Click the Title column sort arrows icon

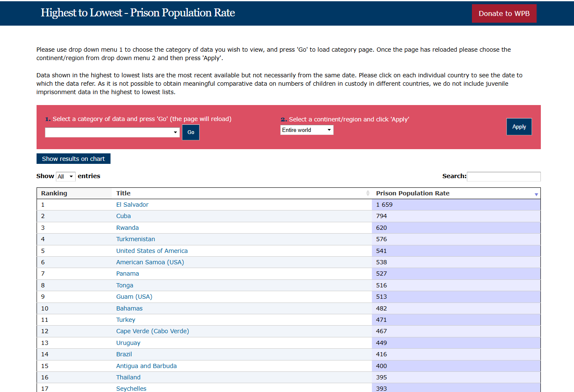[368, 193]
